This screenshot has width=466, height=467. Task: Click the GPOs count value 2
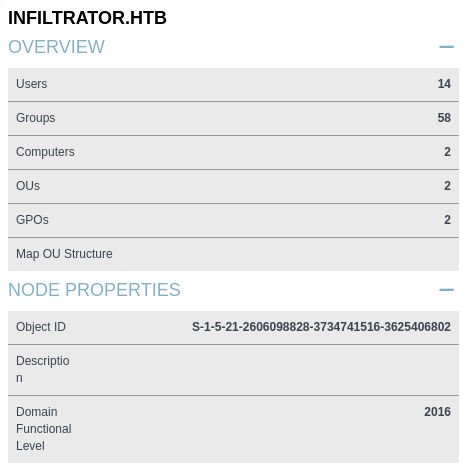447,220
